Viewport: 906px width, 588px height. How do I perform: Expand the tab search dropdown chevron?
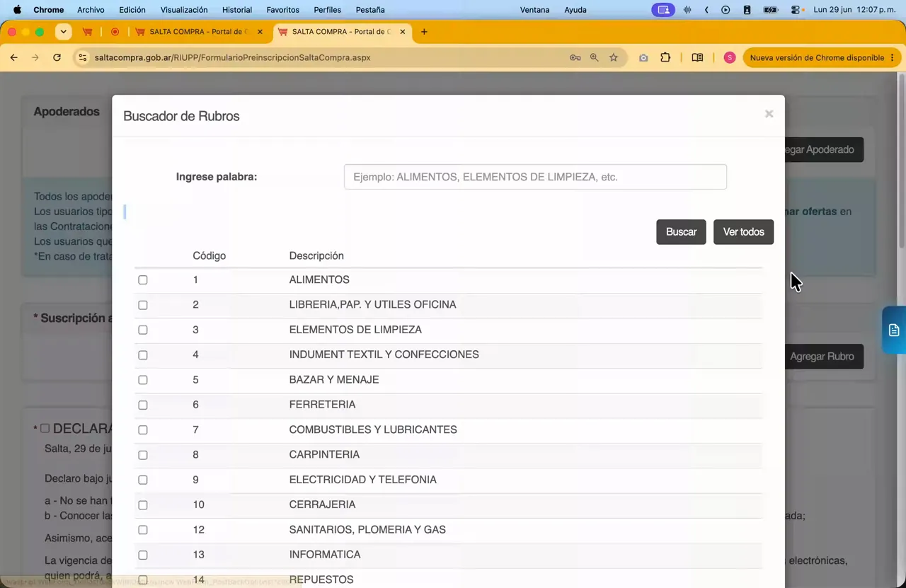point(63,32)
